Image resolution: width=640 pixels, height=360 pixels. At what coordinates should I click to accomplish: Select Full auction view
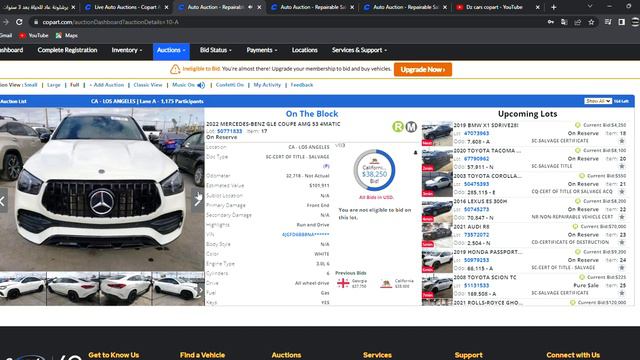(x=74, y=85)
